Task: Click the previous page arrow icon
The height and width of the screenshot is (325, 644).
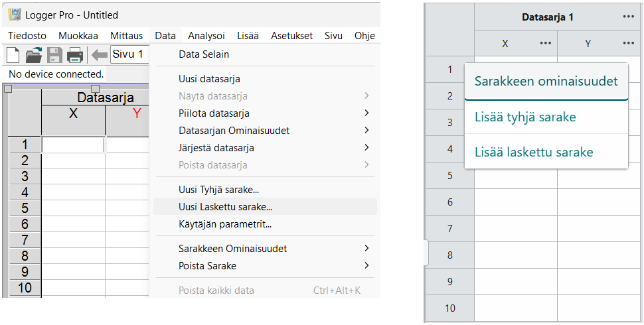Action: pyautogui.click(x=99, y=54)
